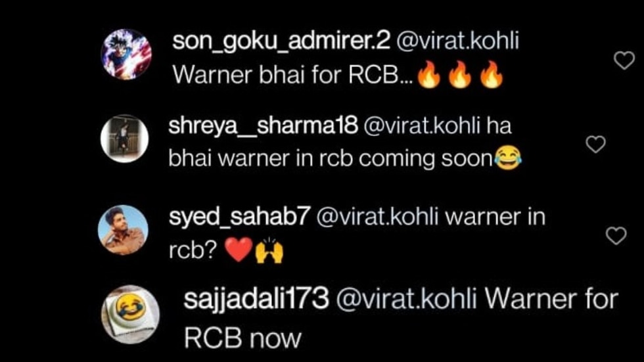Open son_goku_admirer.2's Goku profile picture
The width and height of the screenshot is (644, 362).
click(126, 54)
